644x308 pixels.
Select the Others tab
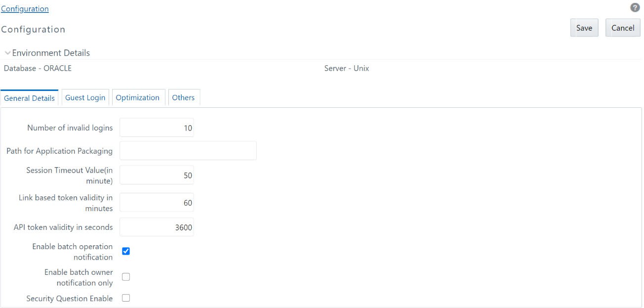[183, 97]
